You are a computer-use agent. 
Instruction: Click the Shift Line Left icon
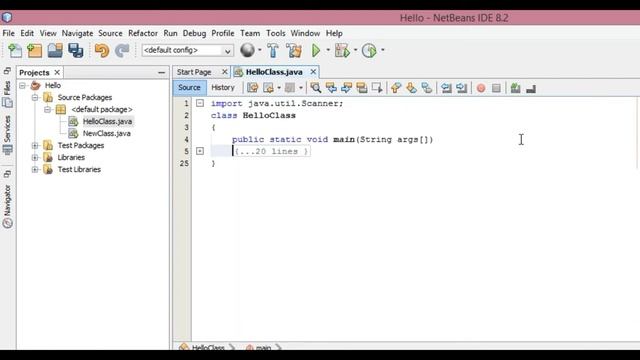[446, 88]
